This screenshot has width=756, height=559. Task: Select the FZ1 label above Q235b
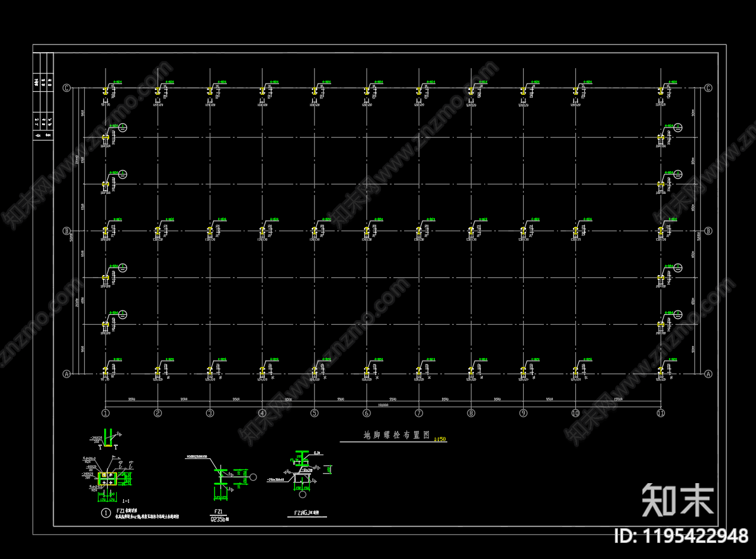[x=218, y=511]
